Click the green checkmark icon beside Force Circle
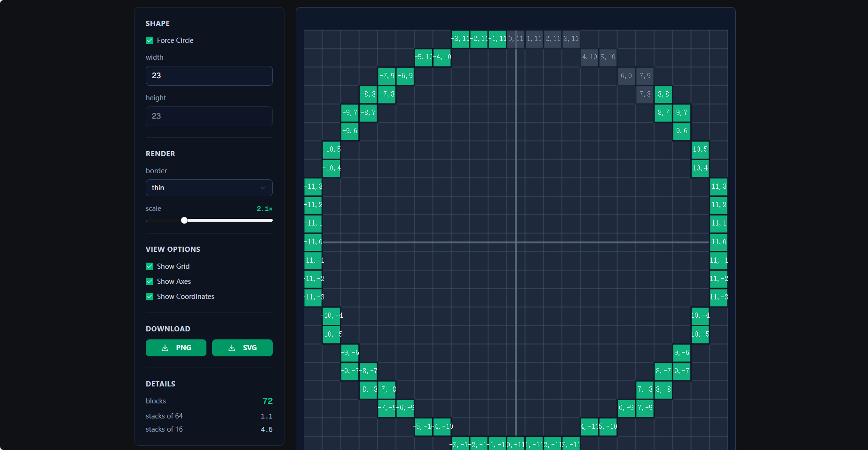868x450 pixels. click(x=149, y=40)
